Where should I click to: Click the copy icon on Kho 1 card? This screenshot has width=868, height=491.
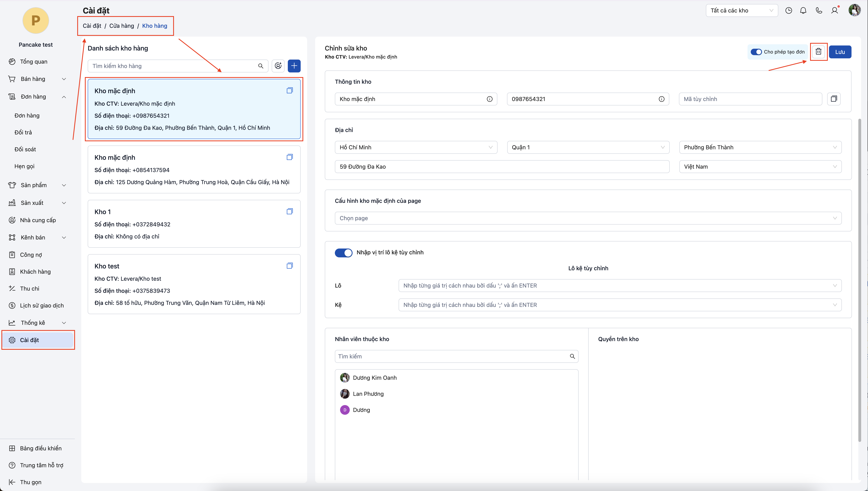(x=289, y=211)
